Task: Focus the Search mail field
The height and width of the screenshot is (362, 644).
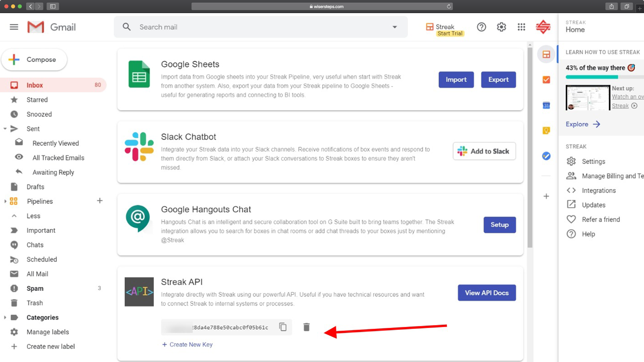Action: [261, 27]
